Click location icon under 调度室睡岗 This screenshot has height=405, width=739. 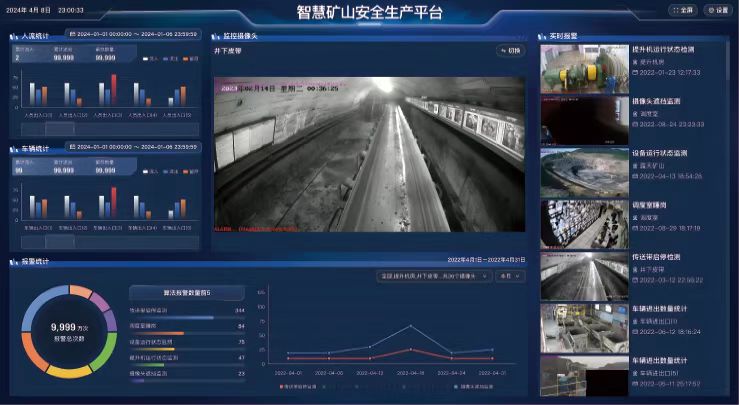(x=635, y=218)
